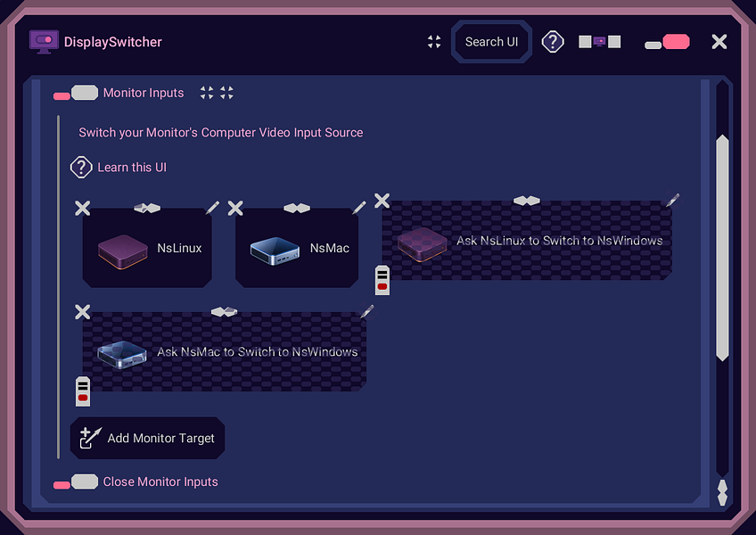Edit the Ask NsLinux to Switch target
Image resolution: width=756 pixels, height=535 pixels.
tap(672, 200)
